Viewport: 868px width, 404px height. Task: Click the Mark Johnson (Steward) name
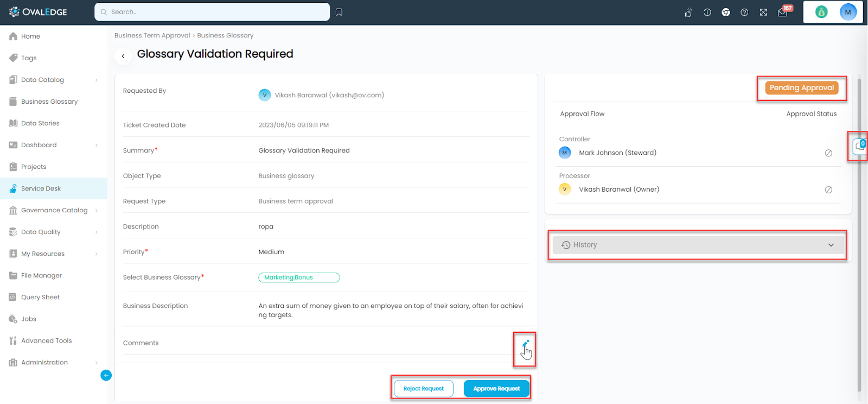tap(617, 153)
